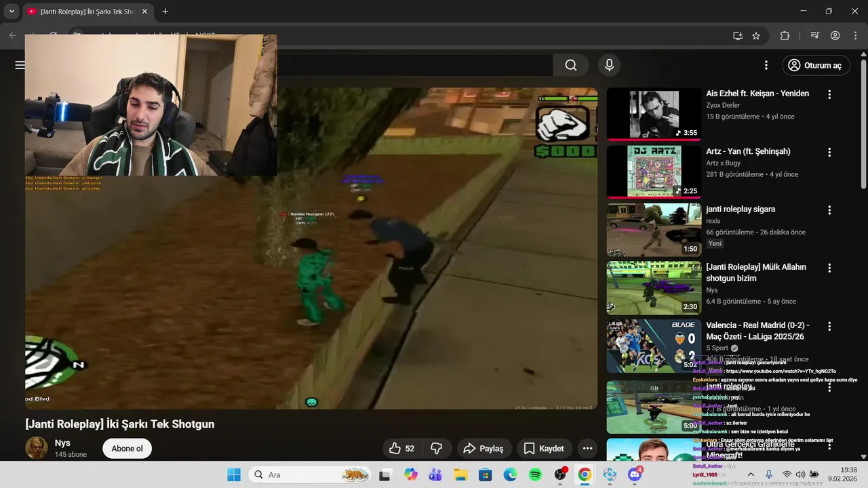The image size is (868, 488).
Task: Open File Explorer from taskbar
Action: 460,474
